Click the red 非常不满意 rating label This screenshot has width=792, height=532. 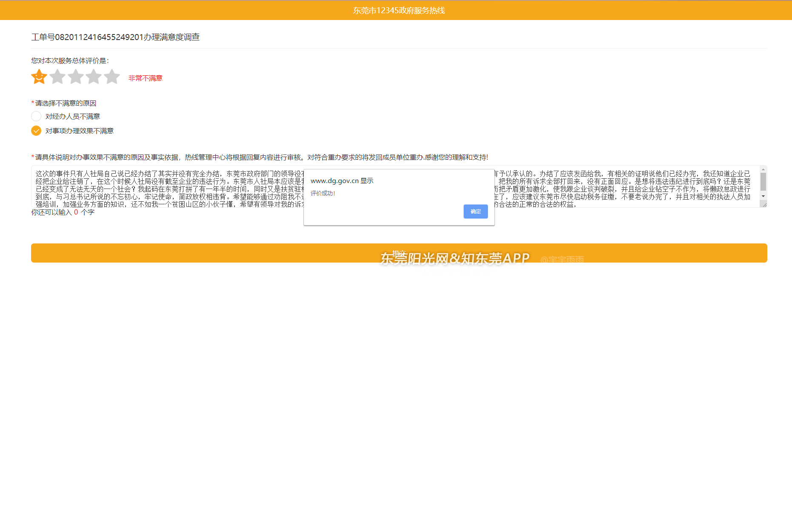click(146, 78)
